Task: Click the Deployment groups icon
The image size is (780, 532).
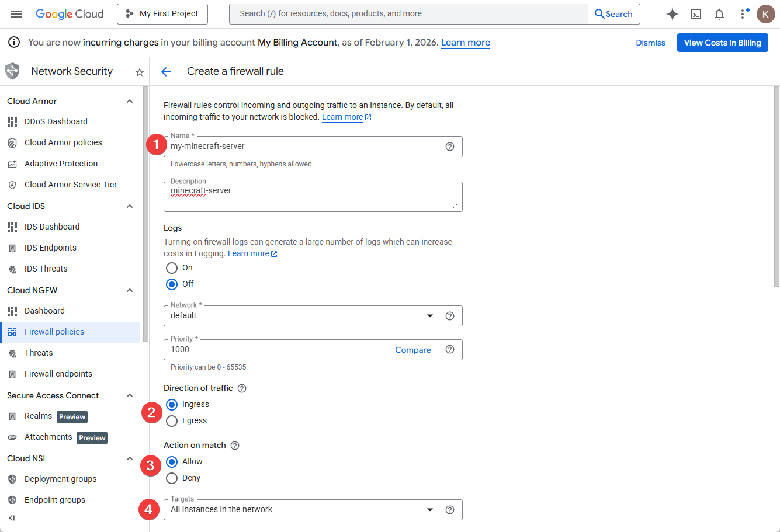Action: coord(12,479)
